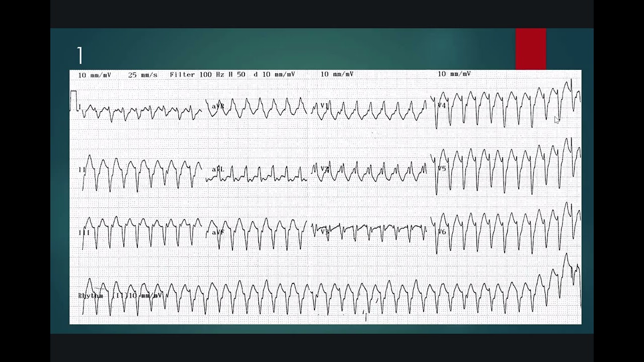644x362 pixels.
Task: Click the lead V6 label
Action: [441, 232]
